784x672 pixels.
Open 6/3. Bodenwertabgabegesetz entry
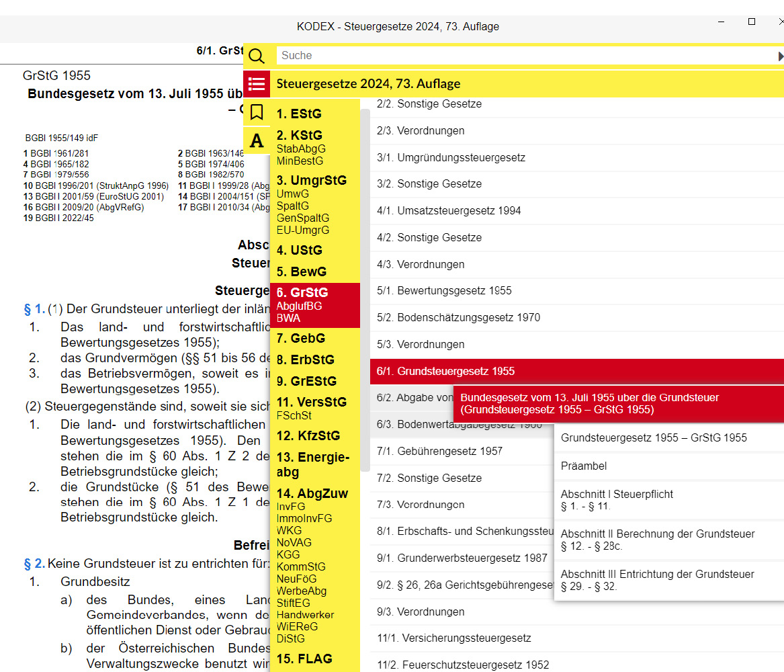462,425
